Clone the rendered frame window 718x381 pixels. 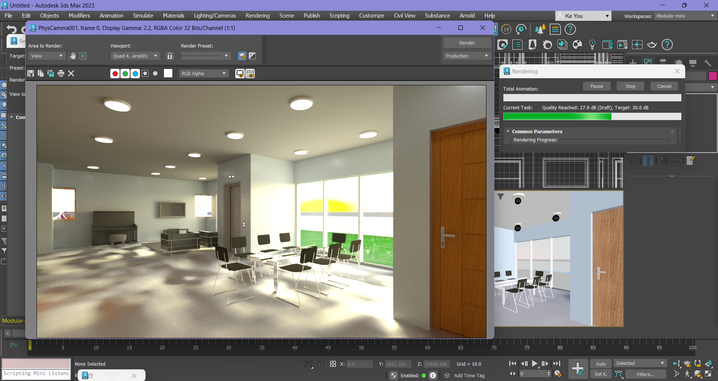[x=51, y=73]
